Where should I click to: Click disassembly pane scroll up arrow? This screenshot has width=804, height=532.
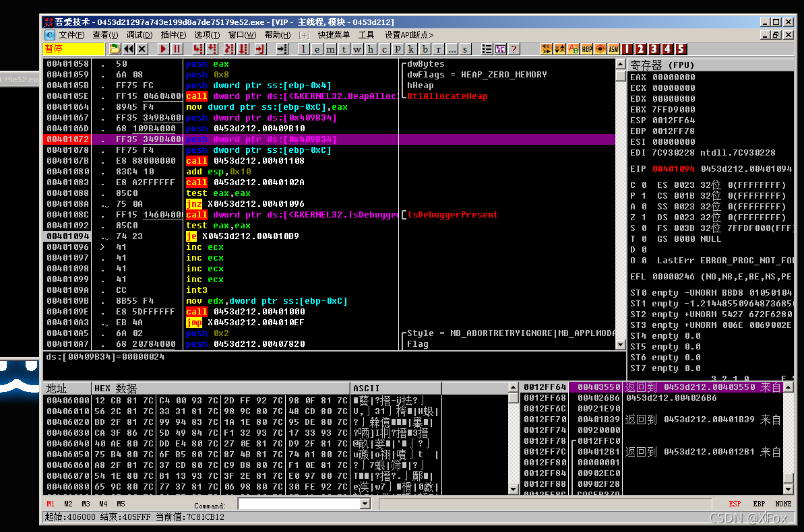click(x=621, y=65)
